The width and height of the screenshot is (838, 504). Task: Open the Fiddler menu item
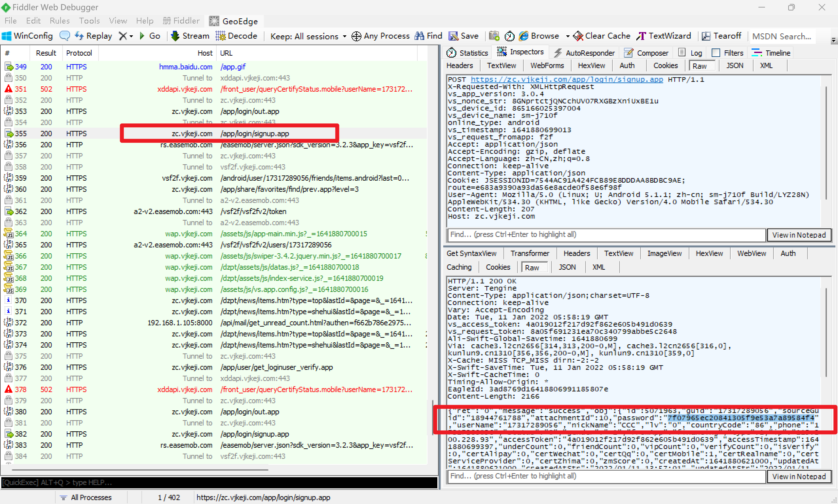[x=181, y=21]
